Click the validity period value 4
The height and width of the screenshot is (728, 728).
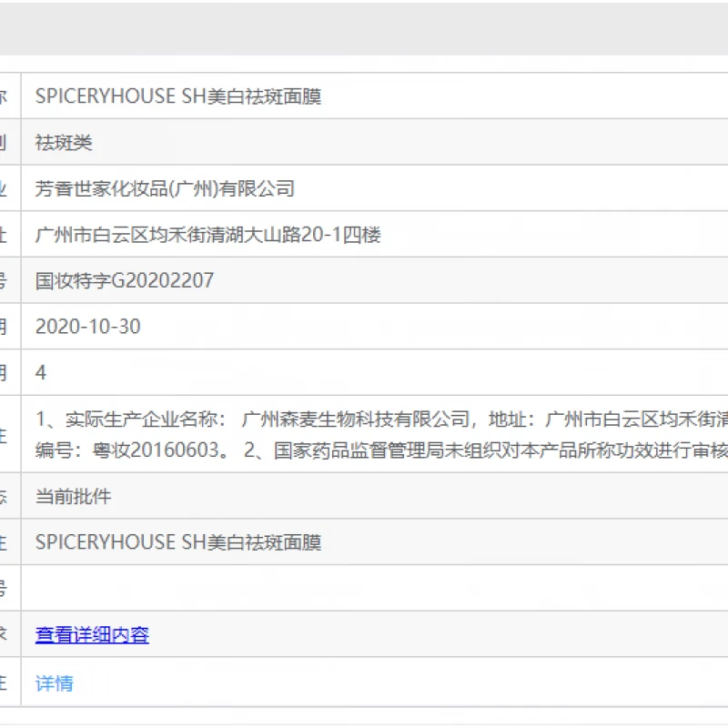(41, 373)
